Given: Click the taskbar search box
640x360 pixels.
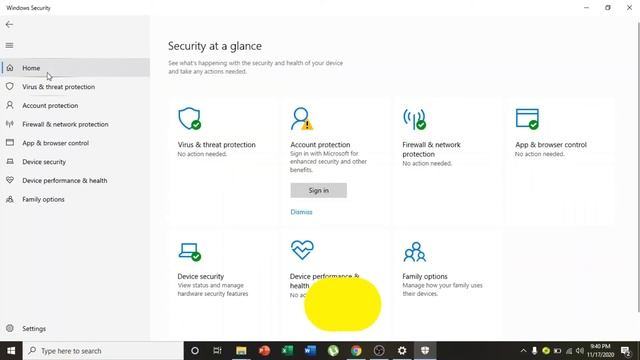Looking at the screenshot, I should [x=103, y=351].
